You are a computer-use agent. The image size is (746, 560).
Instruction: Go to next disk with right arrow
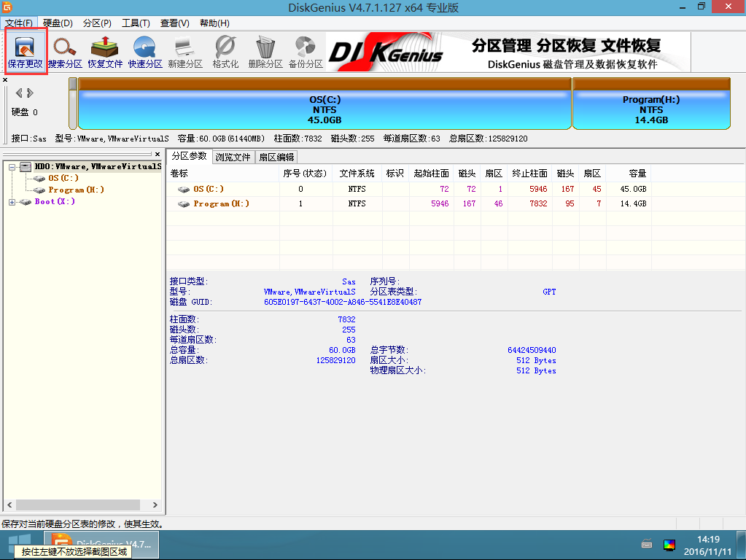(x=30, y=93)
